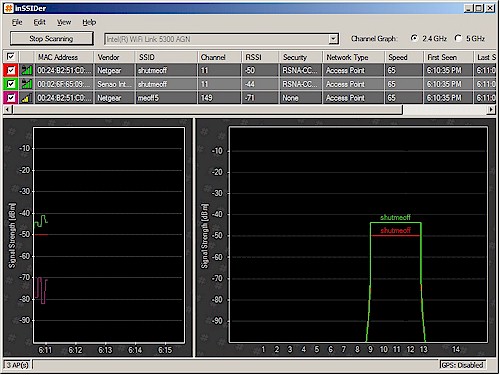The image size is (500, 375).
Task: Click the Senao Int... vendor cell
Action: pyautogui.click(x=115, y=84)
